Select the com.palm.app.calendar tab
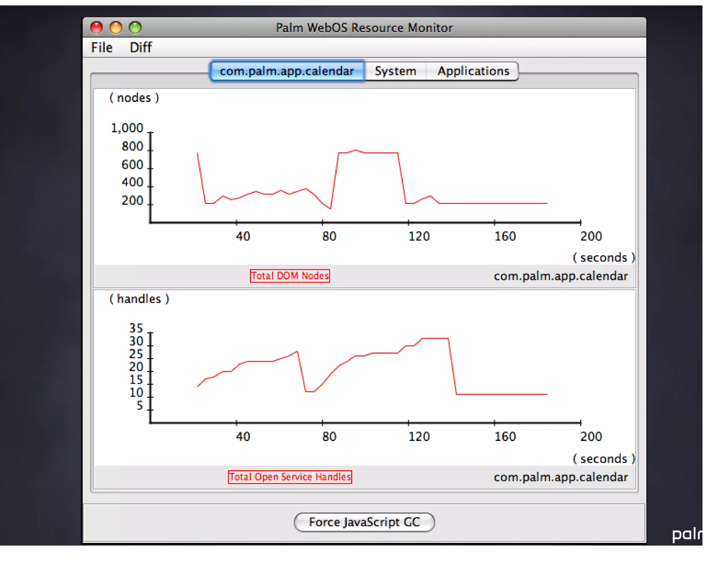Image resolution: width=728 pixels, height=562 pixels. tap(287, 71)
